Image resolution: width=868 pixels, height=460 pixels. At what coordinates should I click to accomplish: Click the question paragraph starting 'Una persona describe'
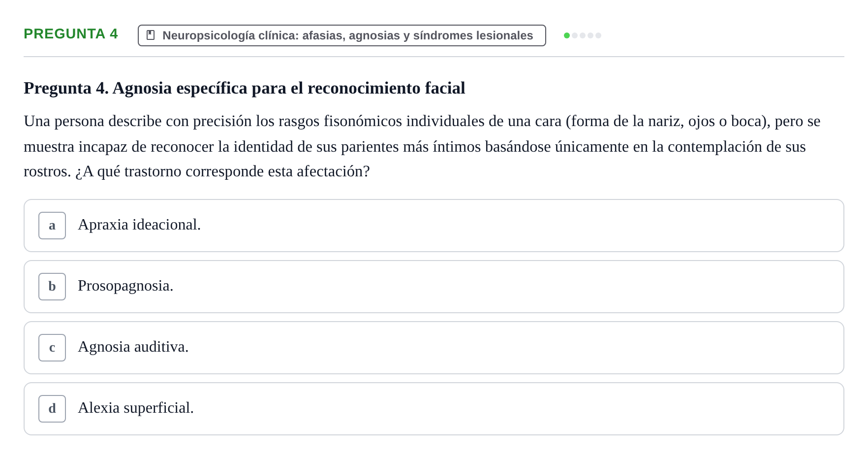point(422,146)
